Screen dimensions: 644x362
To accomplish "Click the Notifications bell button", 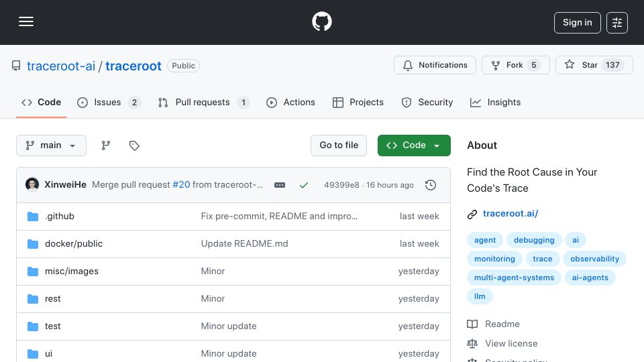I will pos(435,65).
